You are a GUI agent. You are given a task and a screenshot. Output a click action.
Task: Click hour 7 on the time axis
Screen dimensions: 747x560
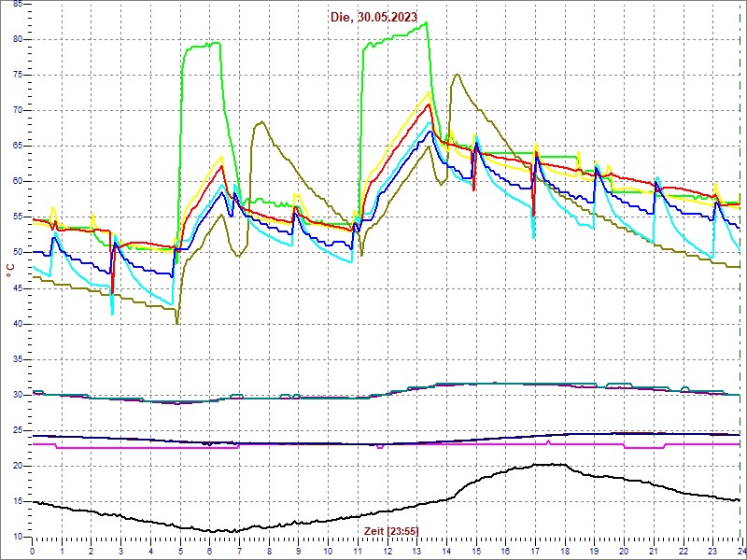[x=239, y=549]
